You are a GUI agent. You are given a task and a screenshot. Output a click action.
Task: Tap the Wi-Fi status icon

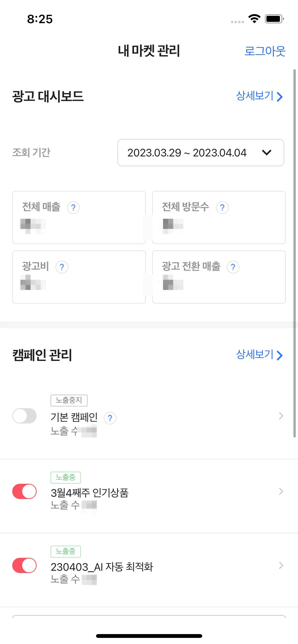254,19
